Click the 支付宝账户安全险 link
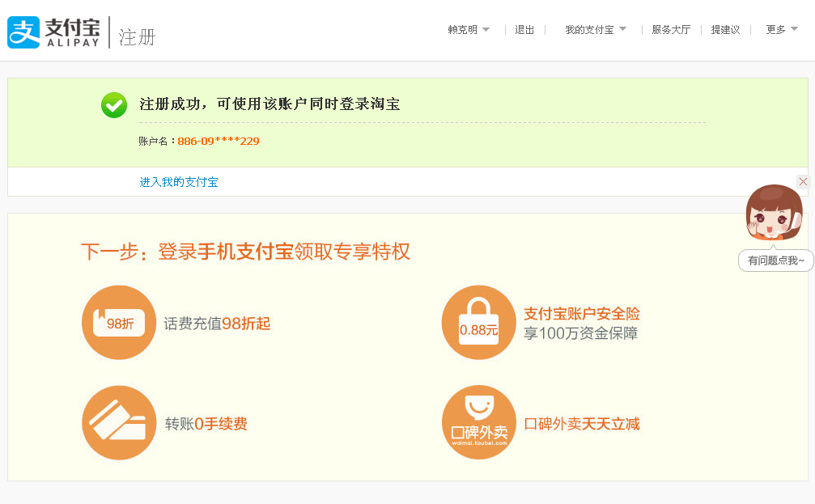 tap(582, 313)
